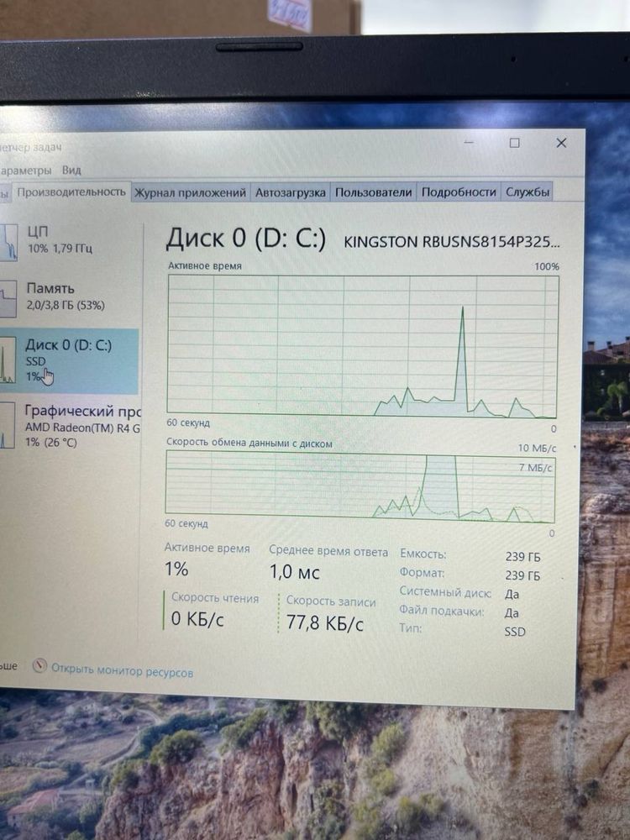This screenshot has height=840, width=630.
Task: Click the Емкость 239 ГБ value
Action: [522, 557]
